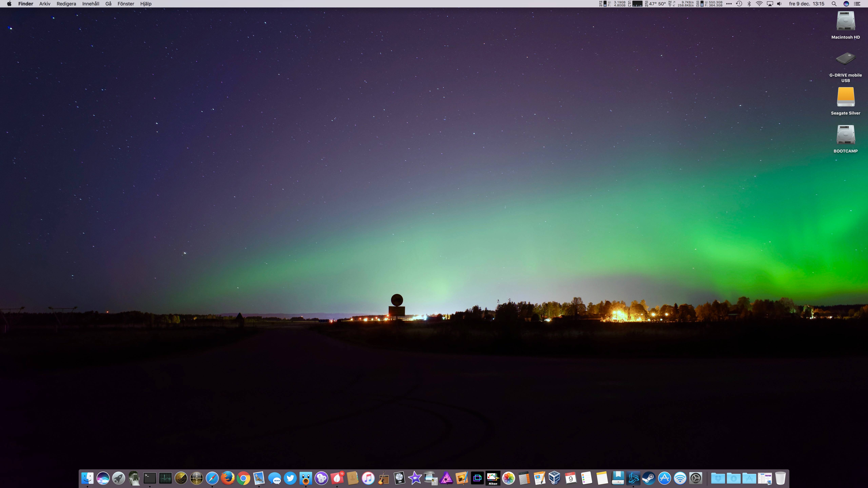Launch Steam from the Dock
868x488 pixels.
pyautogui.click(x=649, y=478)
